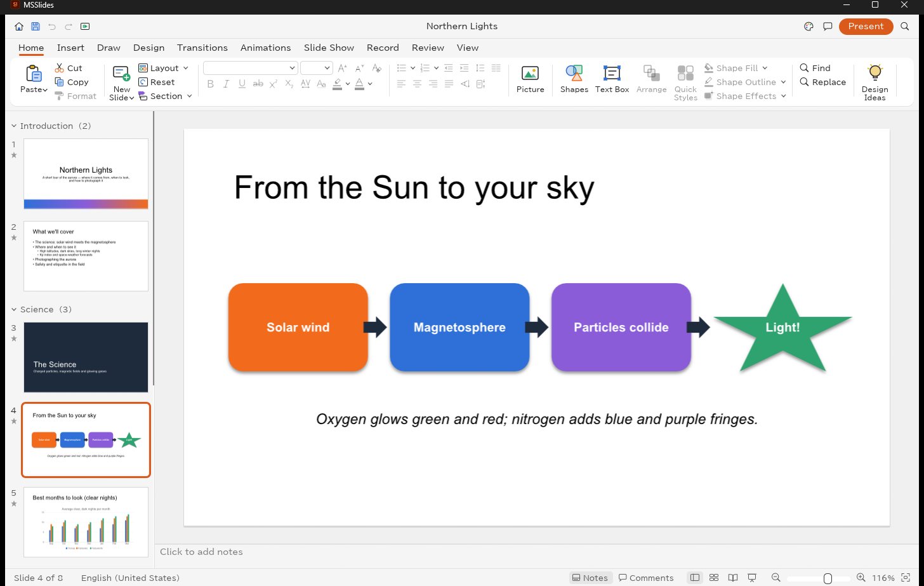Viewport: 924px width, 586px height.
Task: Collapse the Introduction section
Action: 14,126
